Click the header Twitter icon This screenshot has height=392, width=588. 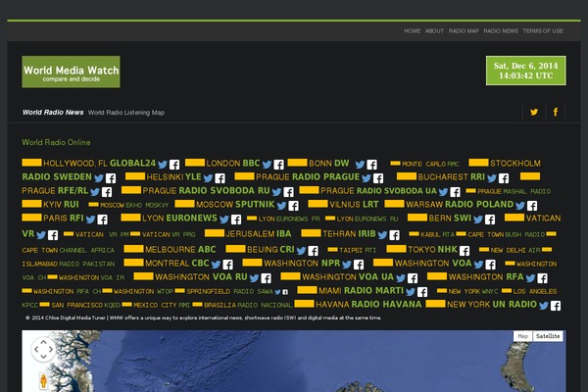534,112
